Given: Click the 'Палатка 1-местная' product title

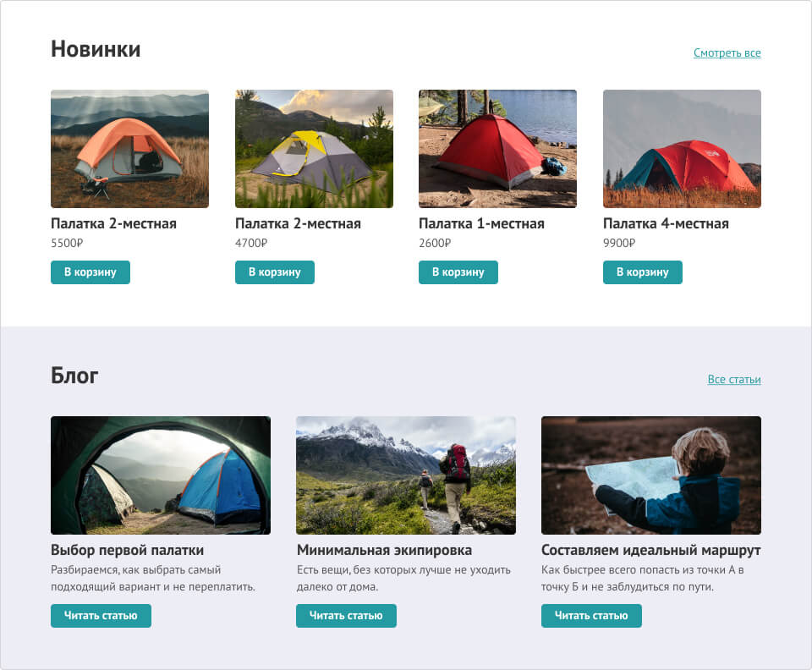Looking at the screenshot, I should click(x=481, y=224).
